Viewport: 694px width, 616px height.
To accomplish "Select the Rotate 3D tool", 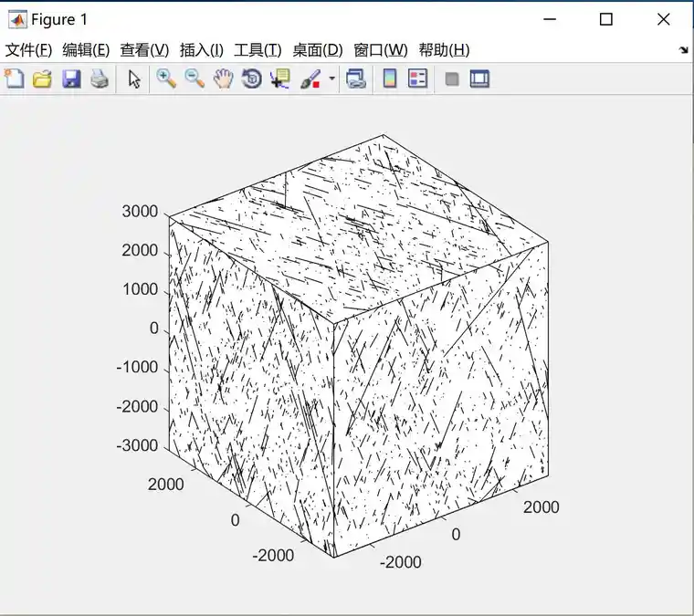I will pos(252,79).
